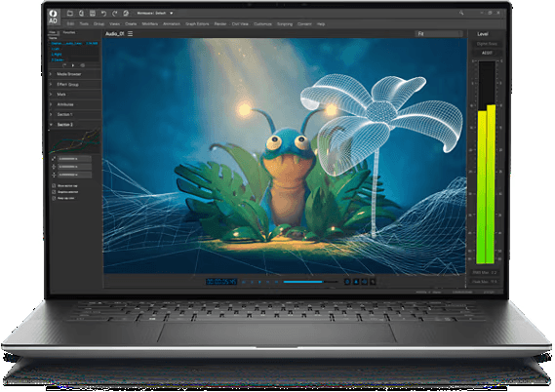Open the Render menu
The image size is (555, 392).
coord(220,24)
